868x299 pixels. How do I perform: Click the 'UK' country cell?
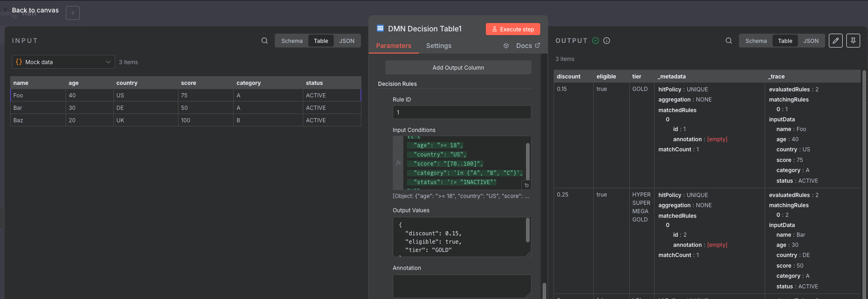146,120
